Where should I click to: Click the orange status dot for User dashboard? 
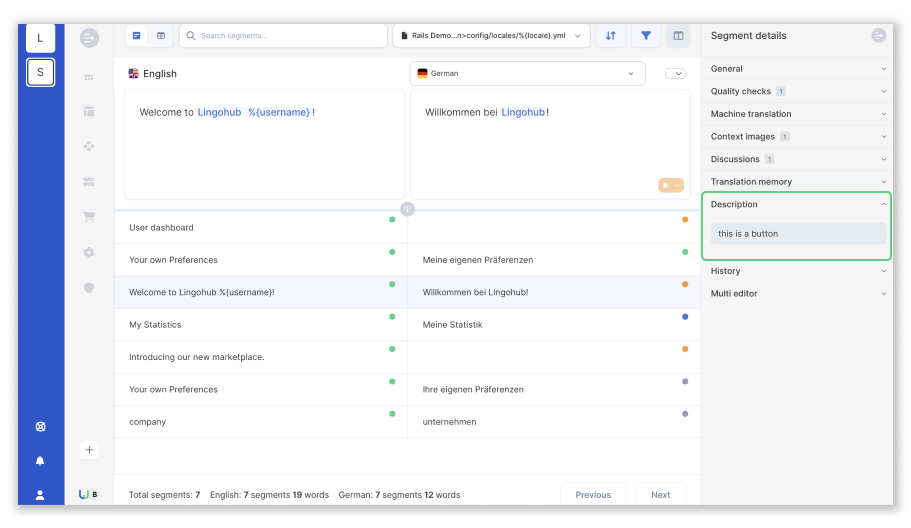coord(685,220)
